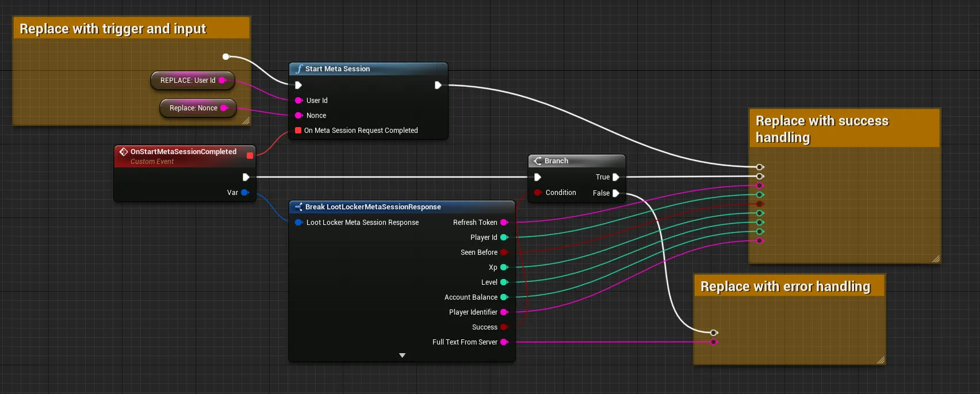Viewport: 980px width, 394px height.
Task: Expand the Break LootLockerMetaSessionResponse node arrow
Action: 402,355
